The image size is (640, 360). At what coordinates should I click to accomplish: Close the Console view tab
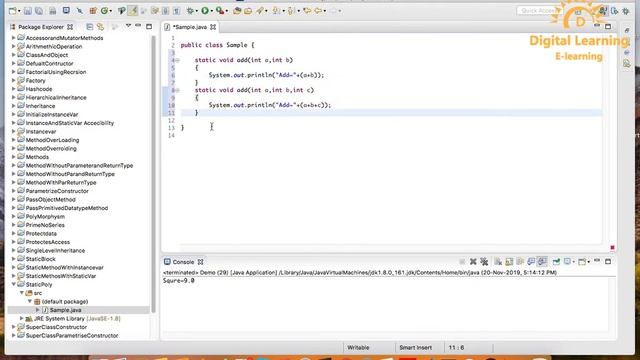click(x=200, y=262)
